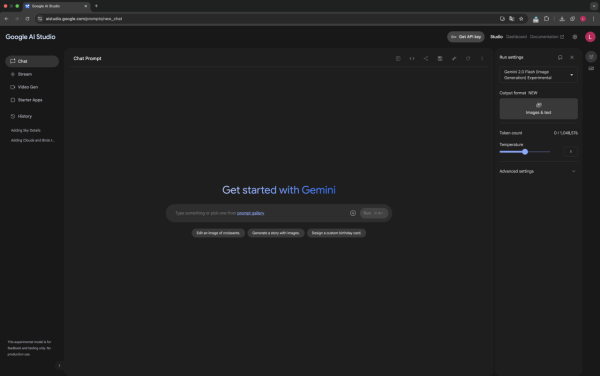The image size is (600, 376).
Task: Click the translate page icon in address bar
Action: [x=512, y=19]
